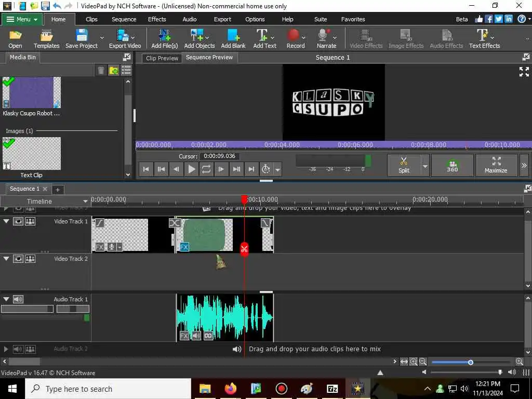The image size is (532, 399).
Task: Click the Export Video icon
Action: click(x=125, y=38)
